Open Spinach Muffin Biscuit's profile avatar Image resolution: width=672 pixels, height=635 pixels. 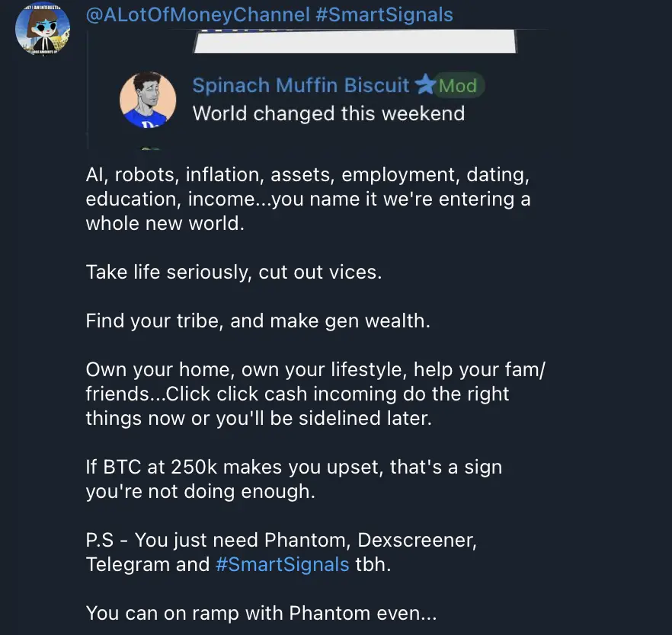point(148,100)
